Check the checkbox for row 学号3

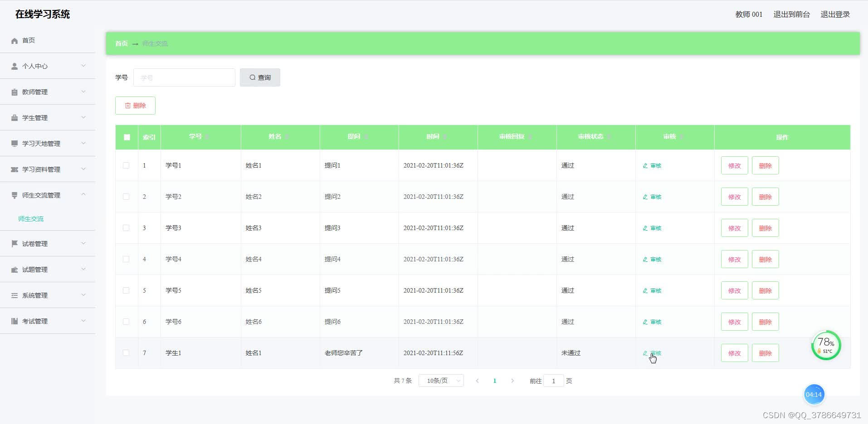click(126, 228)
